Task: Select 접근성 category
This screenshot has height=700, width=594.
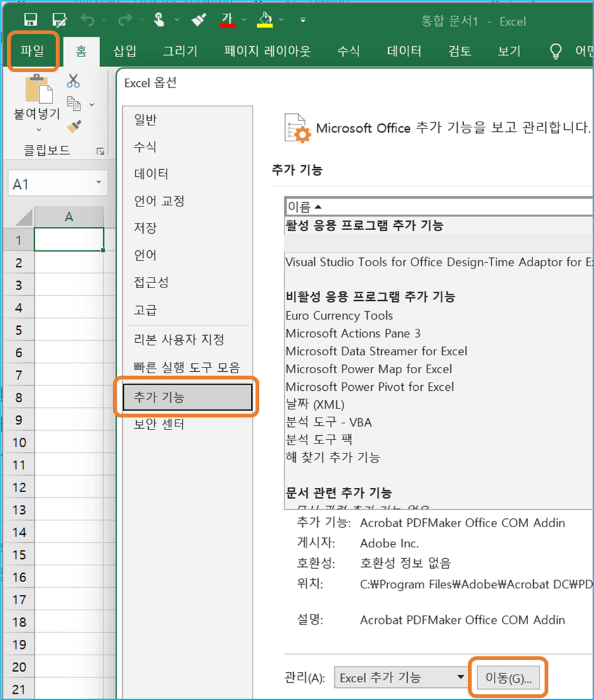Action: coord(187,282)
